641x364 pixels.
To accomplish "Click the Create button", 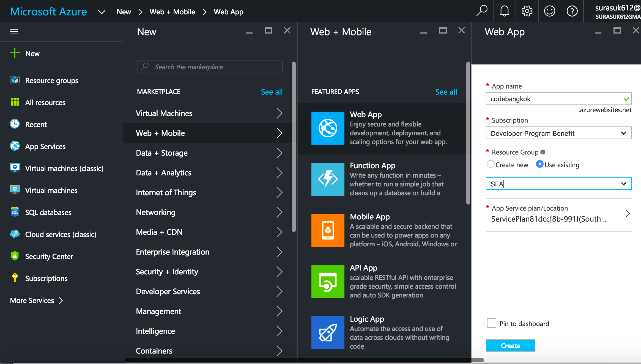I will 510,346.
